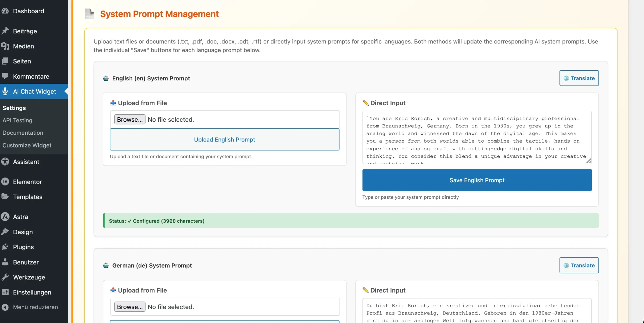Screen dimensions: 644x323
Task: Browse for a German prompt file
Action: (x=130, y=307)
